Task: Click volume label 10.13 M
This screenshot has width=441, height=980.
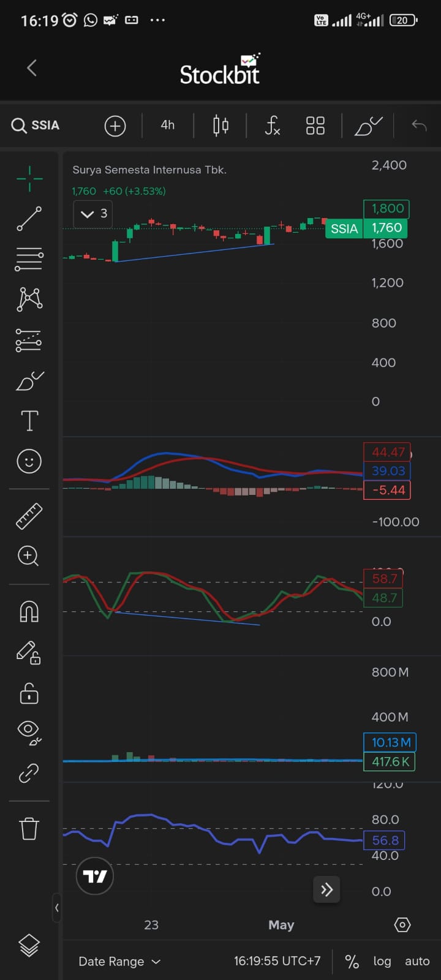Action: point(390,742)
